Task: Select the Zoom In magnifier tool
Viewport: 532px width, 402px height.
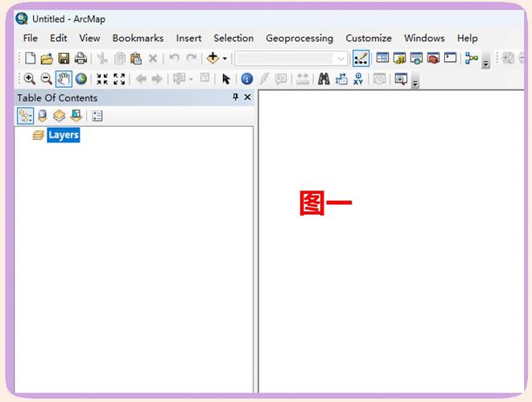Action: [x=30, y=79]
